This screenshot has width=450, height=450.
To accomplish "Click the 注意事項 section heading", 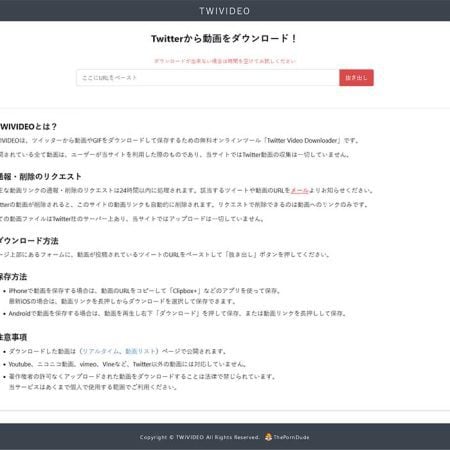I will point(13,337).
